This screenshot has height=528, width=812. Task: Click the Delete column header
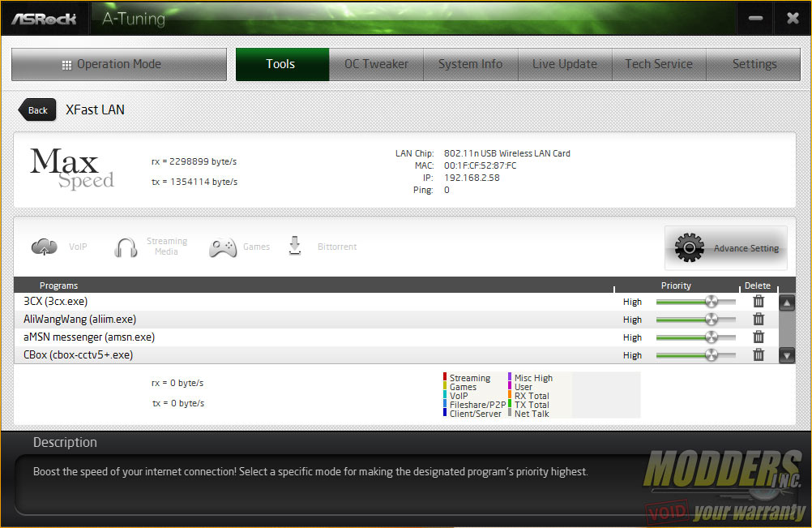(x=757, y=285)
